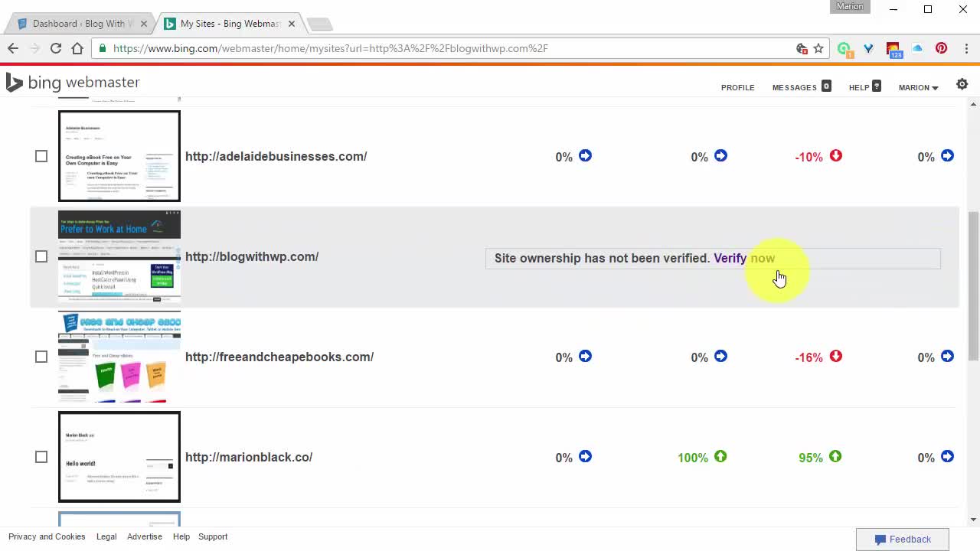
Task: Click red down arrow beside -16%
Action: point(835,357)
